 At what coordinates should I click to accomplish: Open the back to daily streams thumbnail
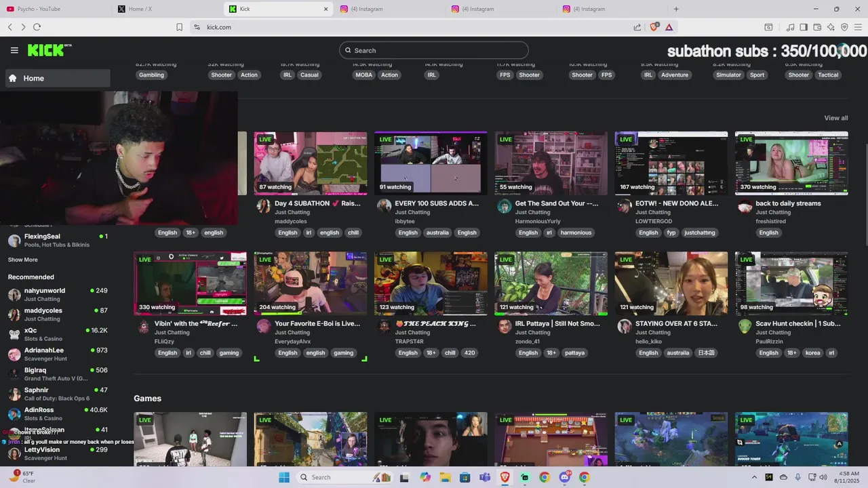(791, 163)
